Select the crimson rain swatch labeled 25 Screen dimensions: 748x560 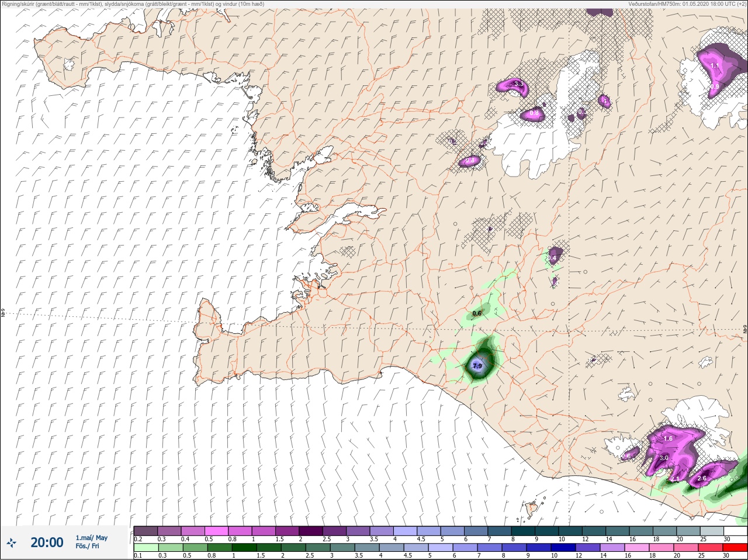tap(712, 547)
